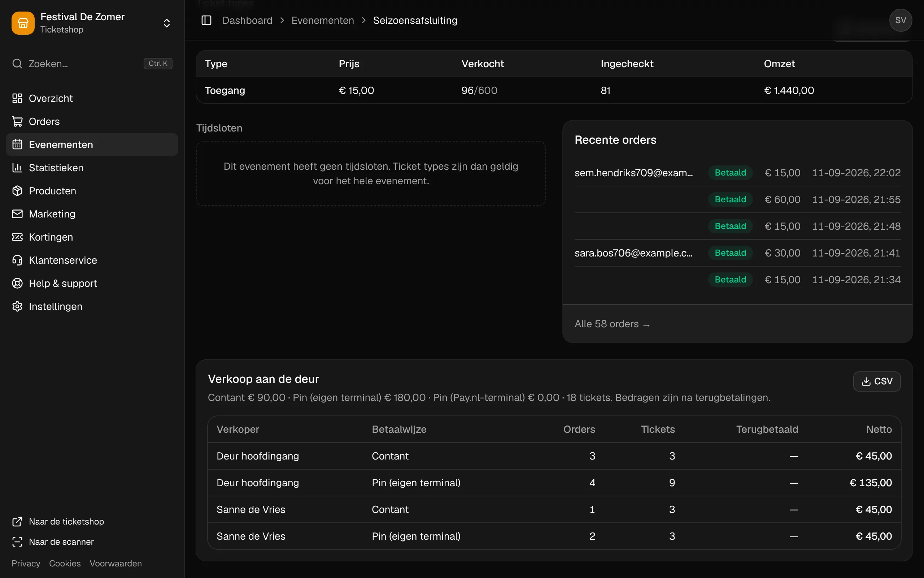Image resolution: width=924 pixels, height=578 pixels.
Task: Go to Evenementen breadcrumb link
Action: (x=323, y=20)
